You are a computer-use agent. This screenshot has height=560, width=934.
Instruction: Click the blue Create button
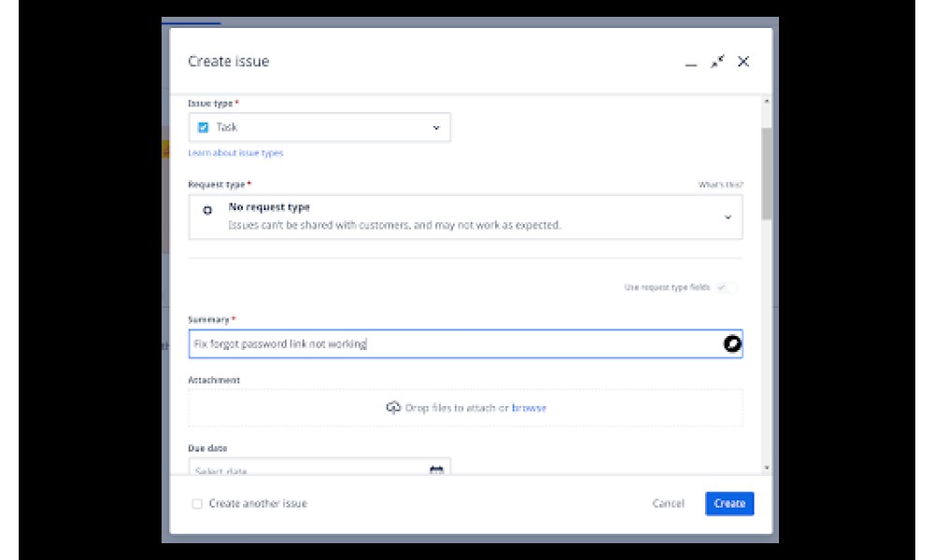point(729,503)
